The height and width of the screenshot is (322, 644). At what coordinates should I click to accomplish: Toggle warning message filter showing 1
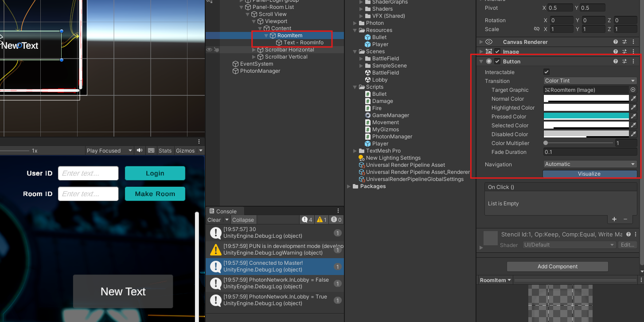pos(322,220)
